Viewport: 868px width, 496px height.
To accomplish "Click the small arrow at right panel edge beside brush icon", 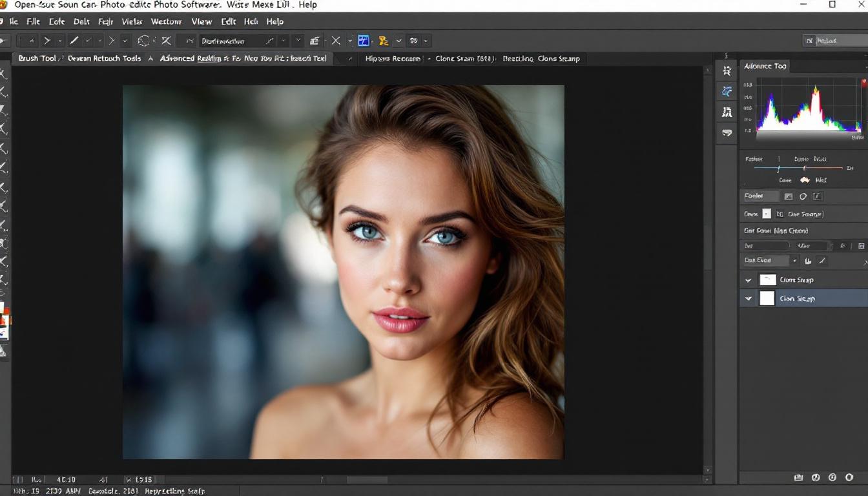I will point(865,262).
